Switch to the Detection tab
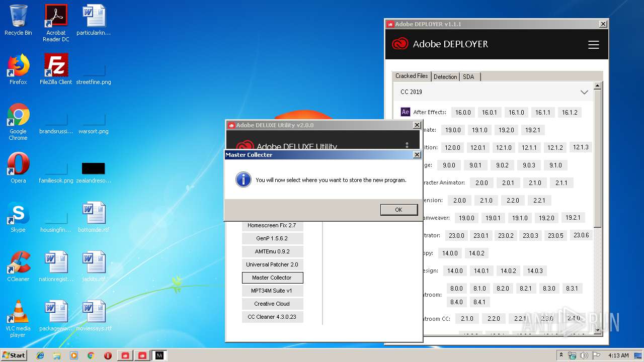This screenshot has height=362, width=644. tap(445, 76)
